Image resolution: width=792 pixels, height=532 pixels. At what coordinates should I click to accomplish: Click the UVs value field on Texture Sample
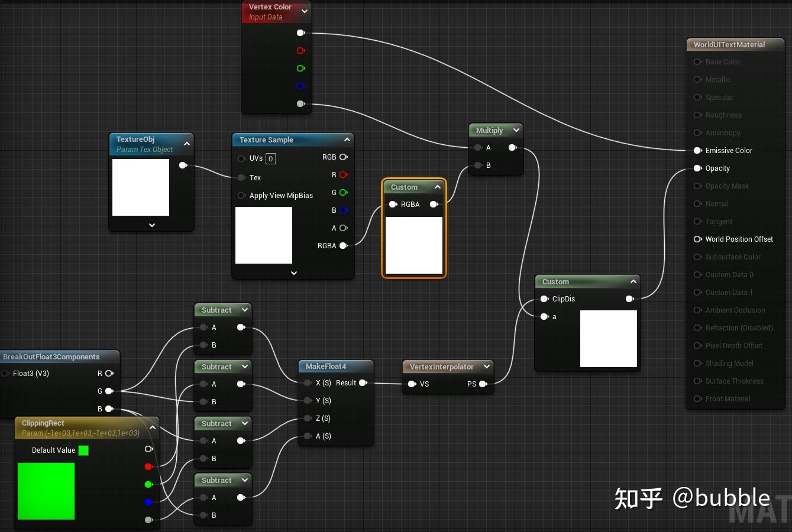coord(270,158)
